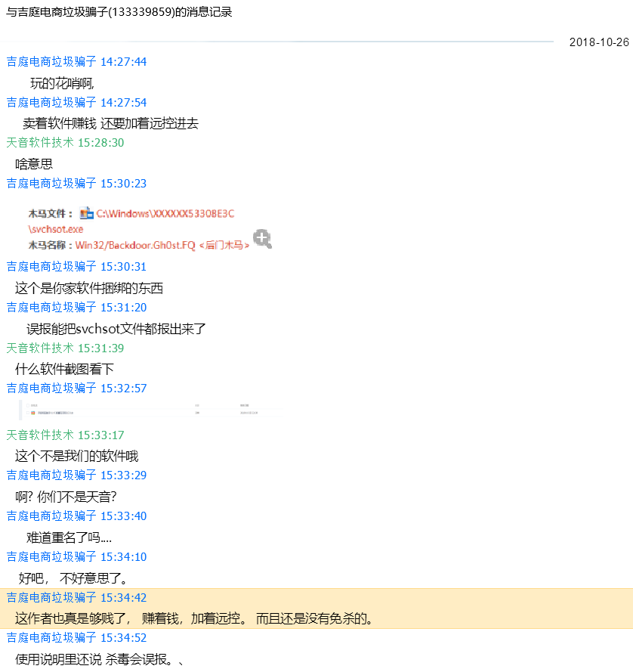
Task: Click sender name at 14:27:44
Action: 51,61
